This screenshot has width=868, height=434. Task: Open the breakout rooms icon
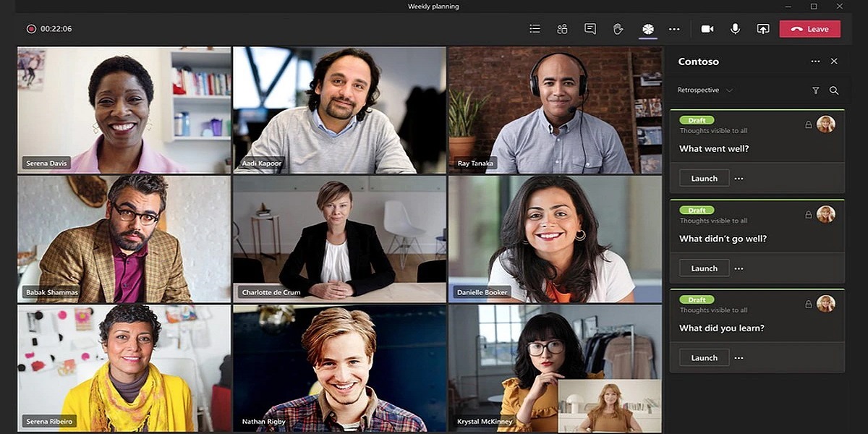(x=562, y=29)
